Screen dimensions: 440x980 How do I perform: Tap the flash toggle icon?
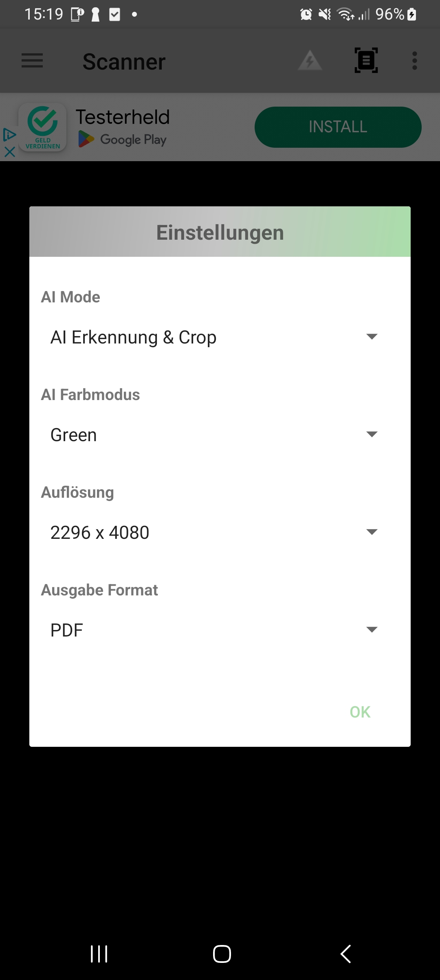[x=310, y=61]
